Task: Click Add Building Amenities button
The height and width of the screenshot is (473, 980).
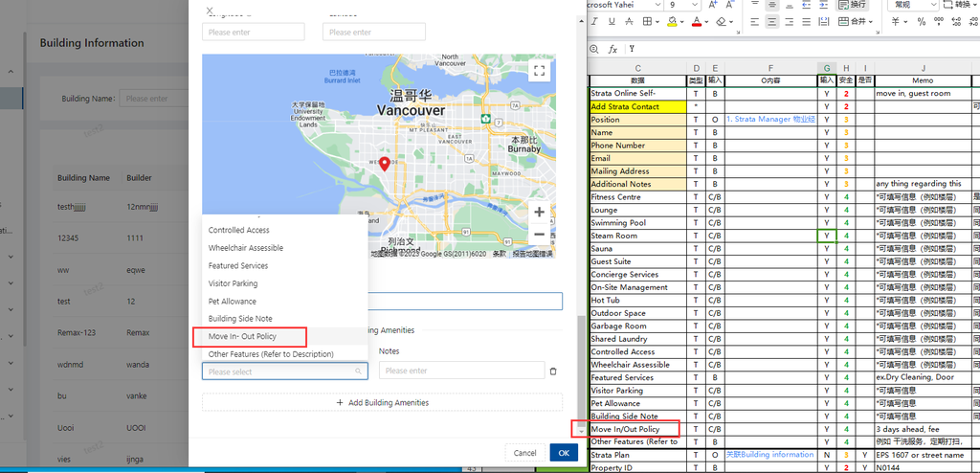Action: tap(382, 403)
